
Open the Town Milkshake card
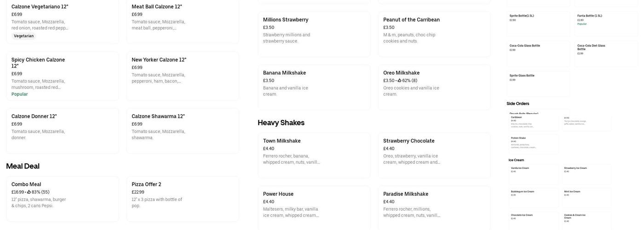314,155
